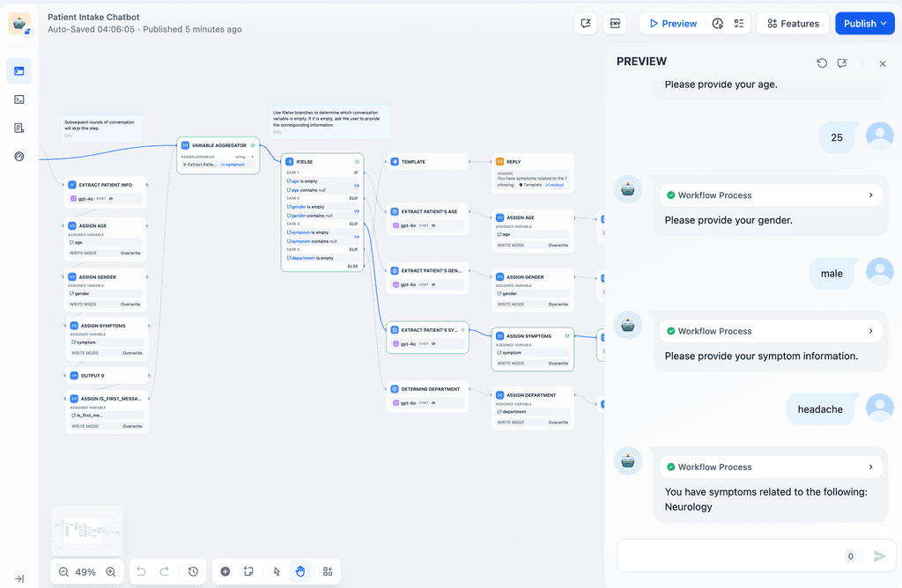The image size is (902, 588).
Task: Click the chat message input field
Action: click(731, 555)
